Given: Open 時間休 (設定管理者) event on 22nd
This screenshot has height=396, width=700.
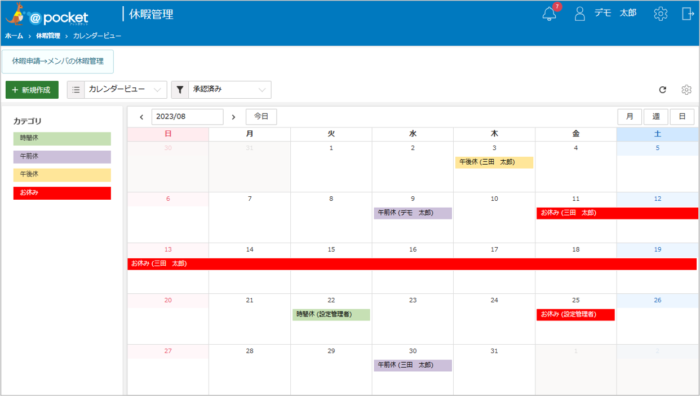Looking at the screenshot, I should pos(331,315).
